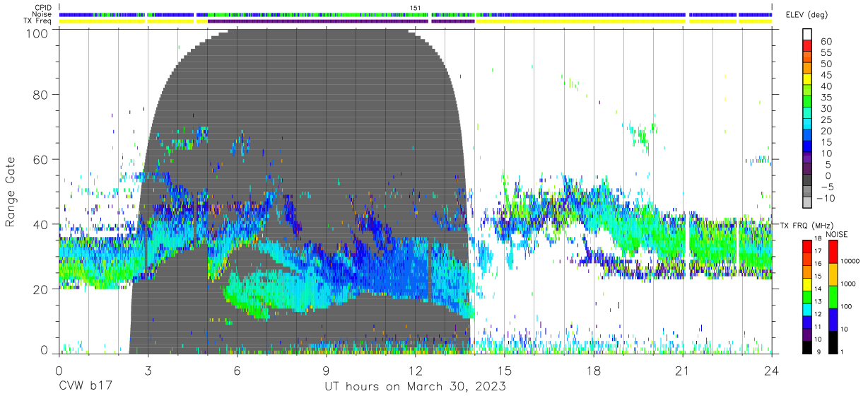The width and height of the screenshot is (868, 401).
Task: Click the "ELEV (deg)" colorbar title
Action: (809, 15)
